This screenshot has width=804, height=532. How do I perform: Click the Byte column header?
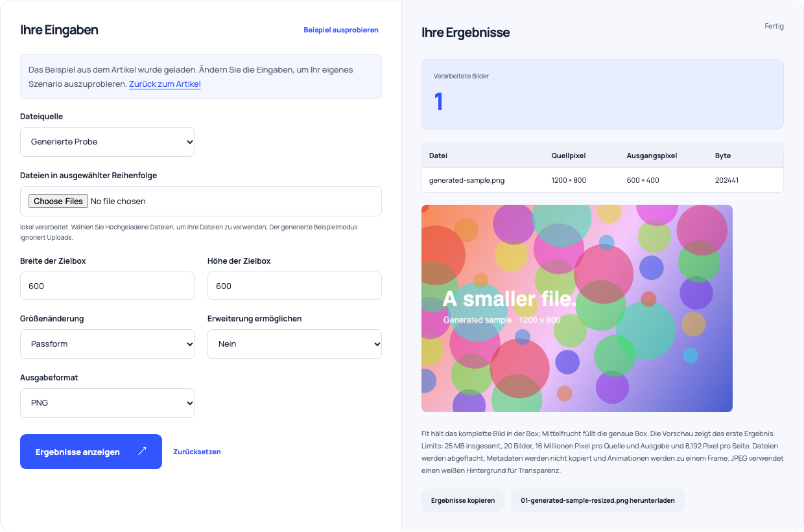pos(723,156)
